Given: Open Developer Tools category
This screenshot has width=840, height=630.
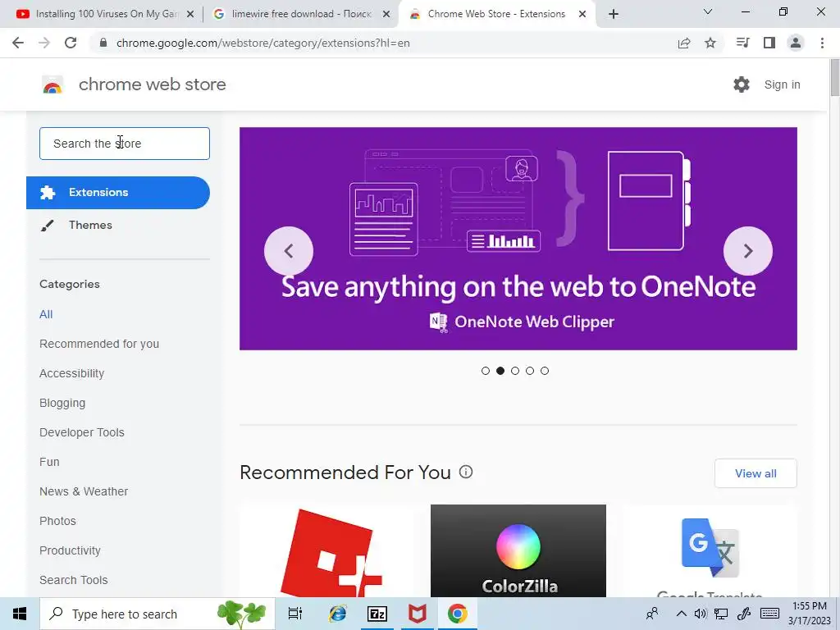Looking at the screenshot, I should [x=82, y=432].
